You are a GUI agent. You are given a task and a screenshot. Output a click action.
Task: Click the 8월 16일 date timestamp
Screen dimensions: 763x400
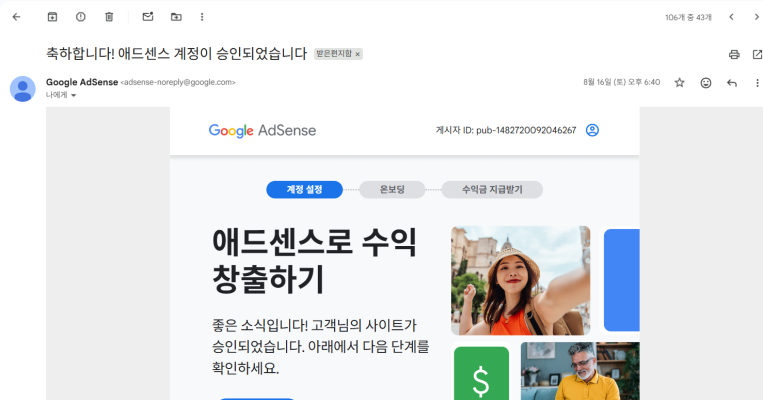coord(621,82)
